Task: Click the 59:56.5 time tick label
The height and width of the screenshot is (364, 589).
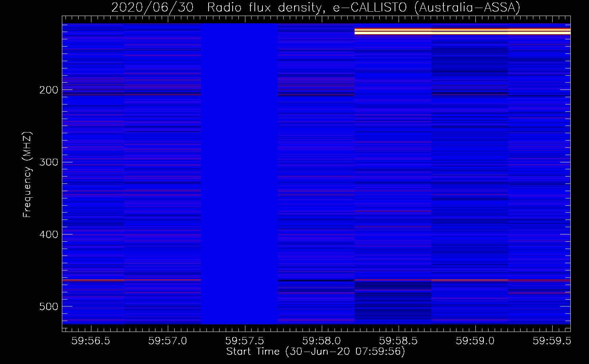Action: (91, 341)
